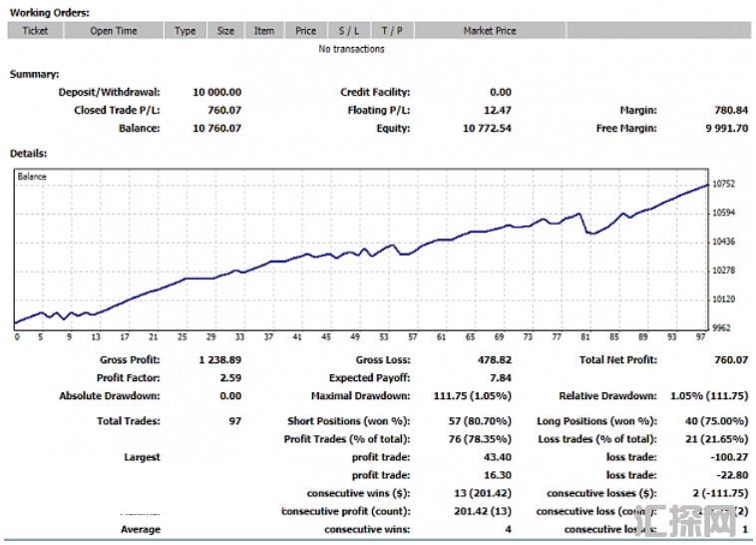The width and height of the screenshot is (756, 545).
Task: Click the Profit Factor value 2.59
Action: pos(229,378)
